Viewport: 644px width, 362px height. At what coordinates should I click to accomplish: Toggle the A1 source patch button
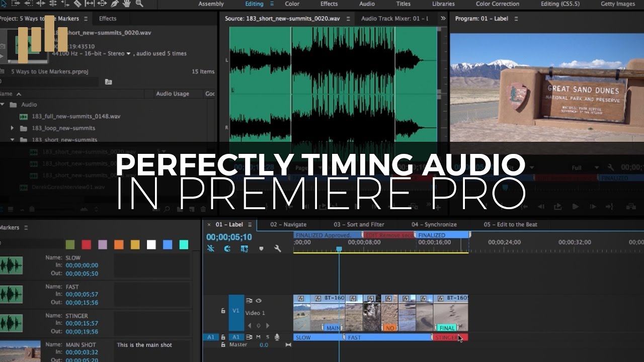(210, 337)
